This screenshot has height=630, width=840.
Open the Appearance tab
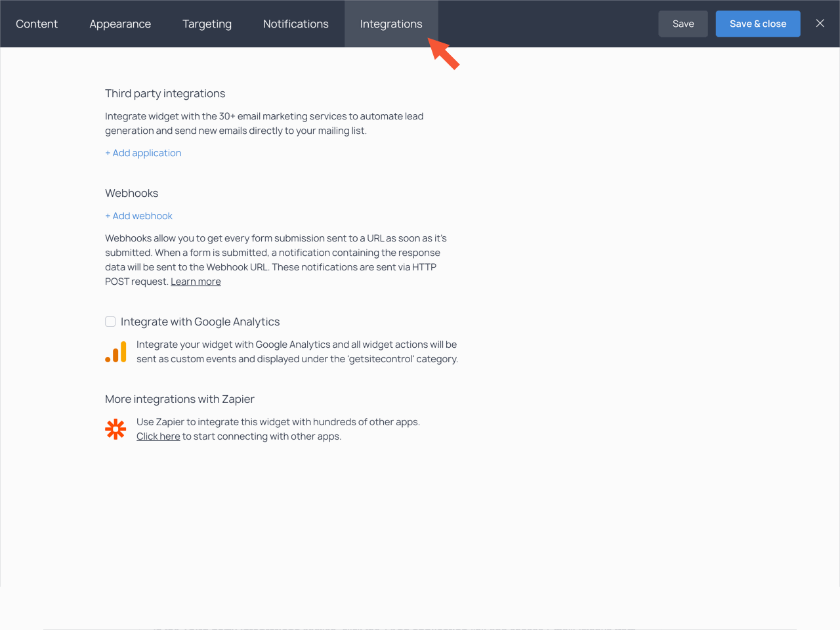tap(120, 24)
